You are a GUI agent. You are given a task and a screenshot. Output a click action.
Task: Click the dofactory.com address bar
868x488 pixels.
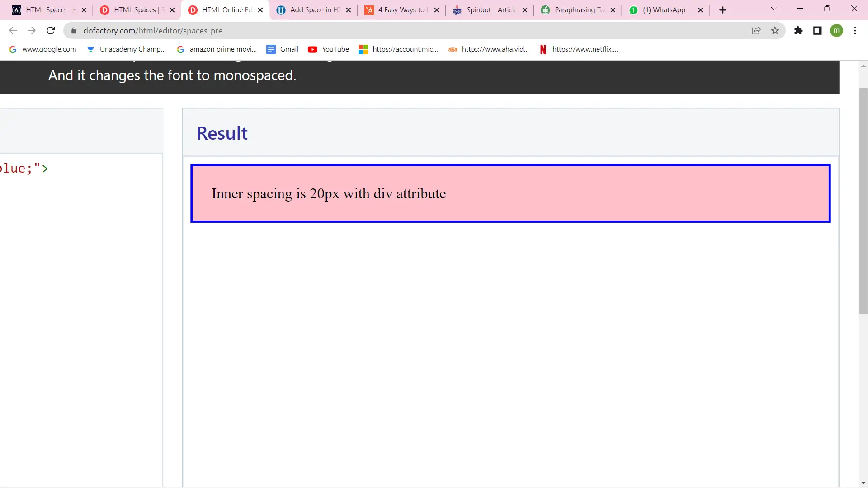tap(153, 30)
